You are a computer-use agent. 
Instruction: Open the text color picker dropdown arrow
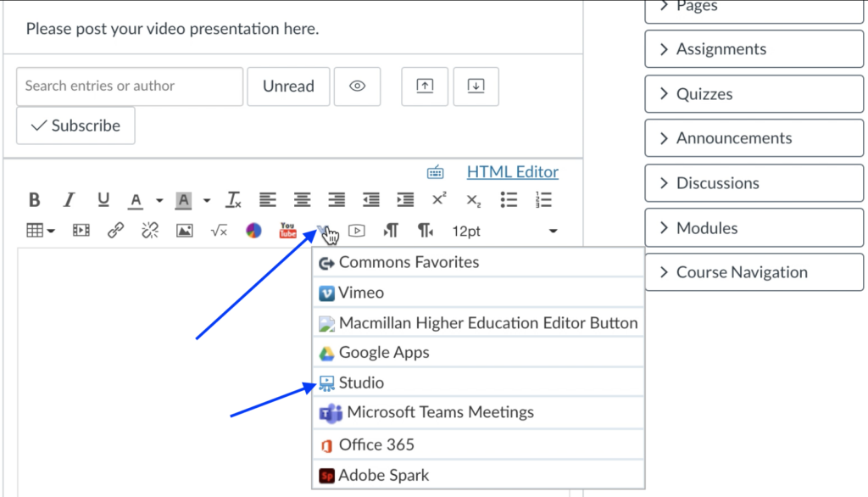click(x=159, y=201)
